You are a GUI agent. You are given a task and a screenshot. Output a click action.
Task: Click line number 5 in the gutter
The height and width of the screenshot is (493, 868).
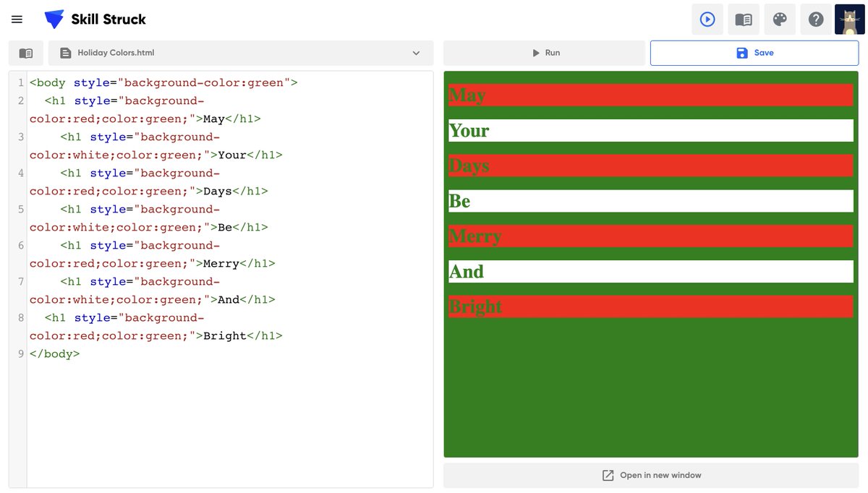tap(21, 209)
